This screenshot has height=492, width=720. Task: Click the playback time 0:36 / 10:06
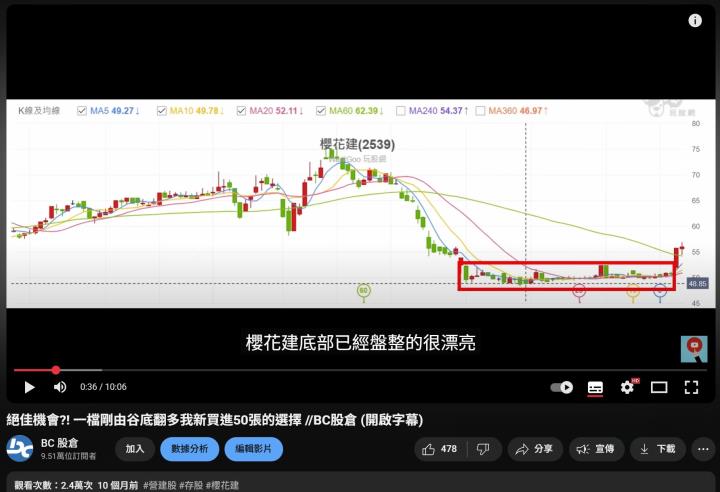[x=103, y=387]
